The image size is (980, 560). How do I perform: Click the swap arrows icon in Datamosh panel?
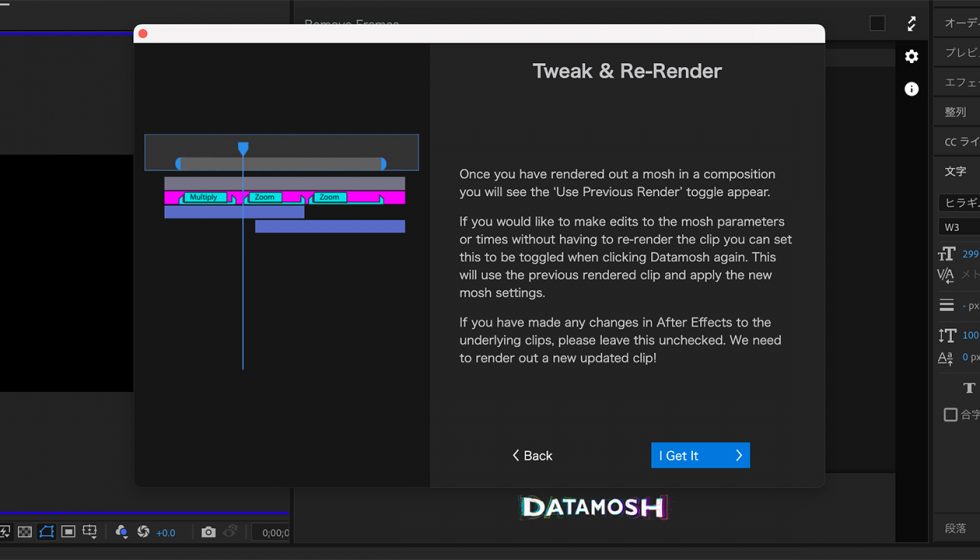[x=911, y=24]
